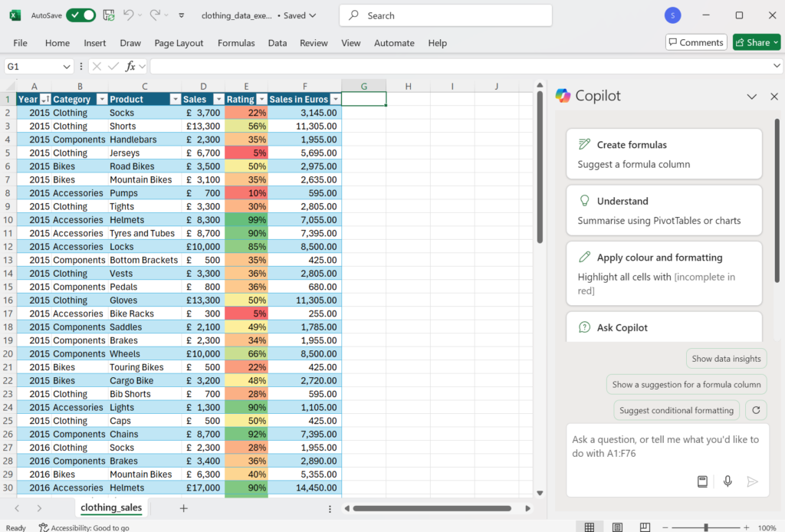Click the Copilot prompt text field
The image size is (785, 532).
coord(665,446)
